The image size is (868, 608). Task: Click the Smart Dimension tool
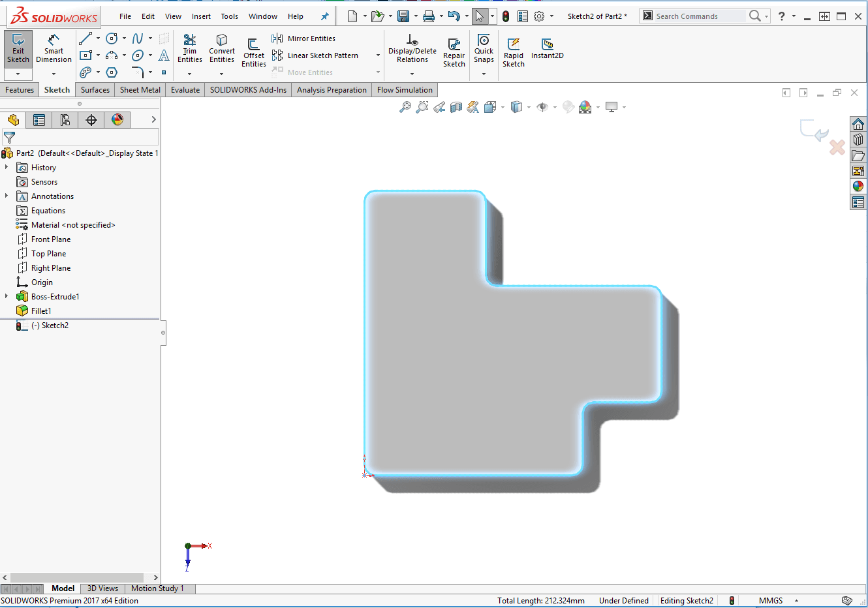pos(54,49)
